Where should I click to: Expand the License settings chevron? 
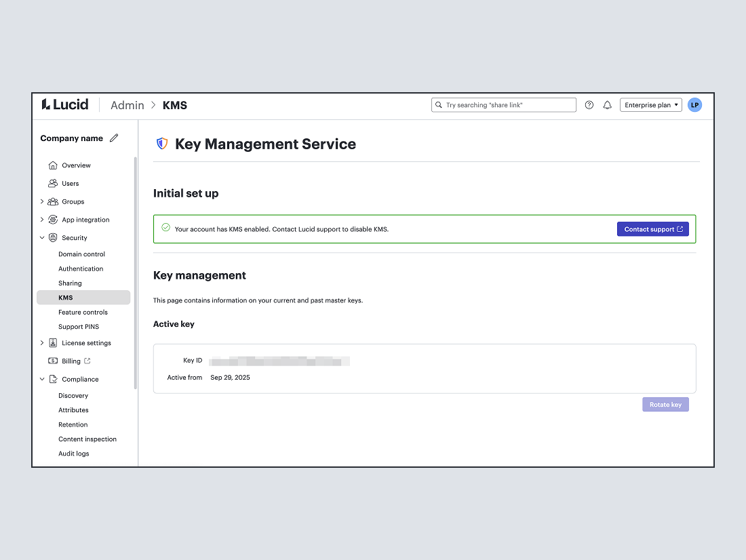click(42, 343)
